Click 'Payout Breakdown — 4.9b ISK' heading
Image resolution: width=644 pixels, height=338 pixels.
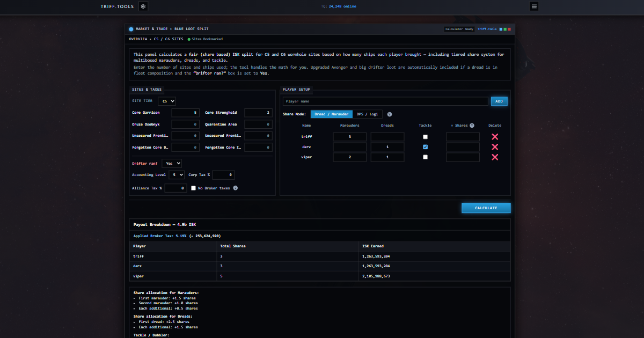[x=165, y=224]
